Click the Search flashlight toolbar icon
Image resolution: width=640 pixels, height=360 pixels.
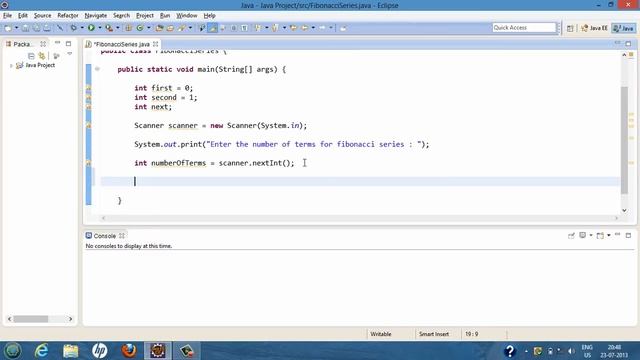click(x=182, y=28)
